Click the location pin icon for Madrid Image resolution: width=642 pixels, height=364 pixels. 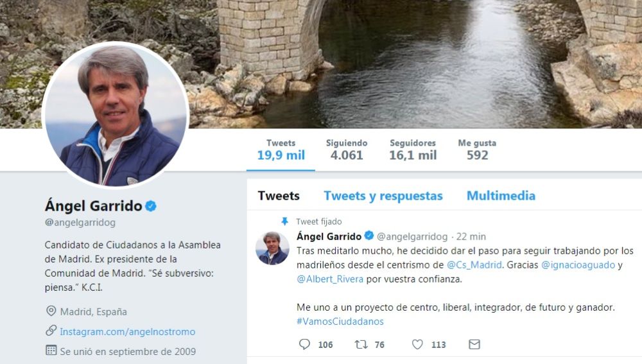(x=51, y=311)
